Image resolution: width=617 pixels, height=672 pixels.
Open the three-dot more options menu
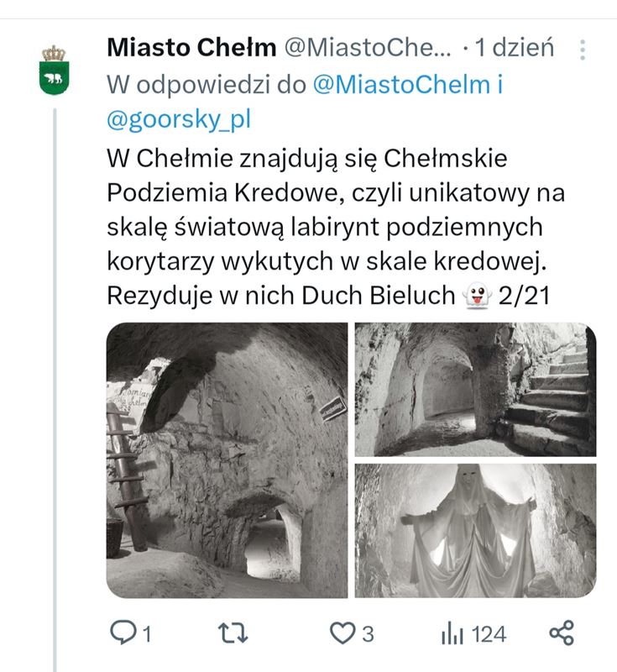[x=582, y=50]
